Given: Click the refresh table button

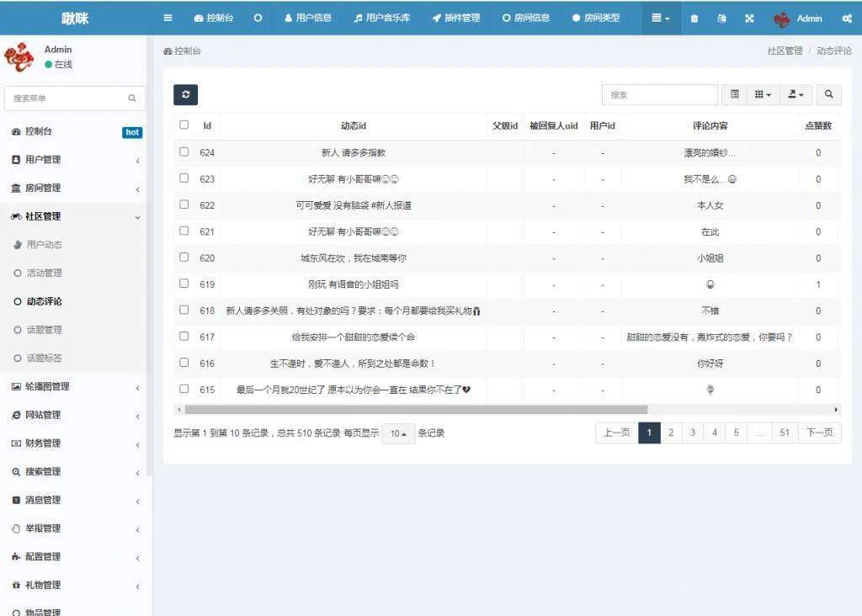Looking at the screenshot, I should [185, 95].
